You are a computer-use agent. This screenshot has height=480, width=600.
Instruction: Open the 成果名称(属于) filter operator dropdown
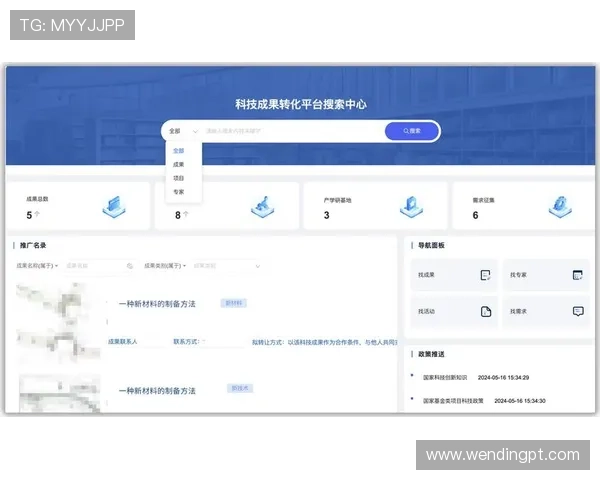tap(37, 266)
